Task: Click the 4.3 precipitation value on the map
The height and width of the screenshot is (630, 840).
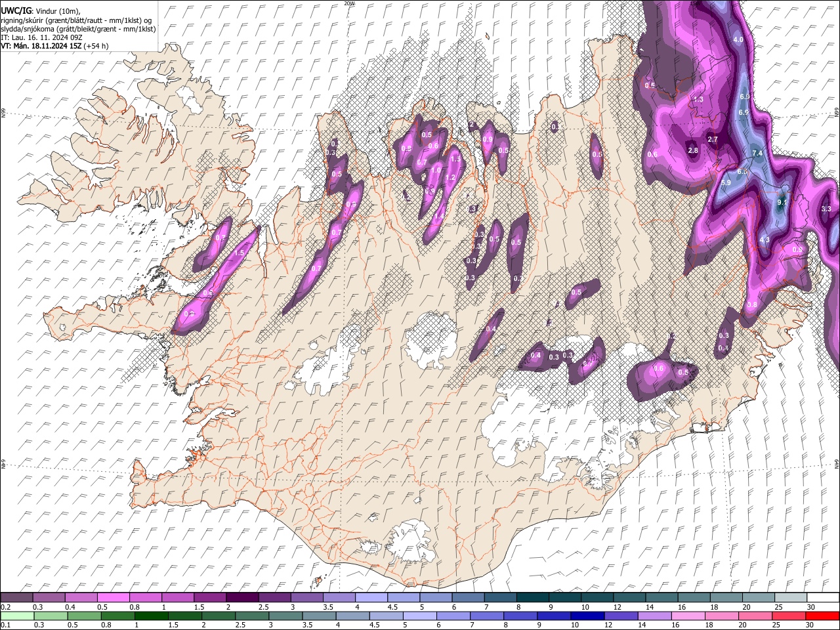Action: [765, 240]
